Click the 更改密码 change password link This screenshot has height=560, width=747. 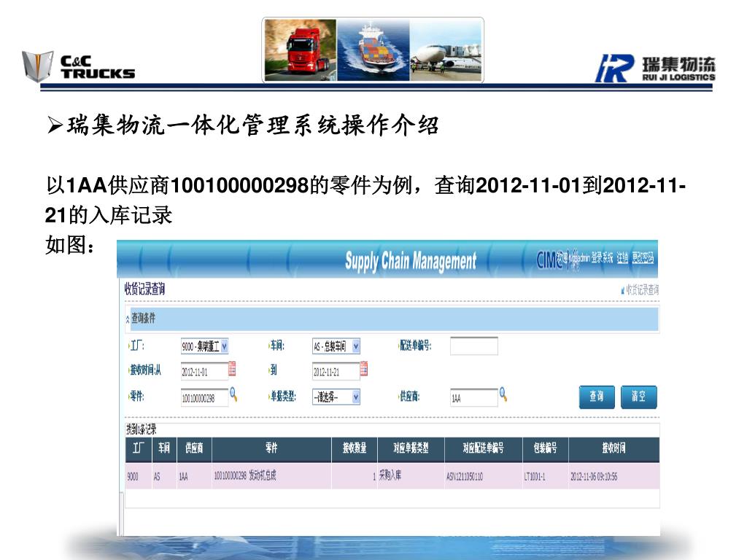pyautogui.click(x=643, y=257)
